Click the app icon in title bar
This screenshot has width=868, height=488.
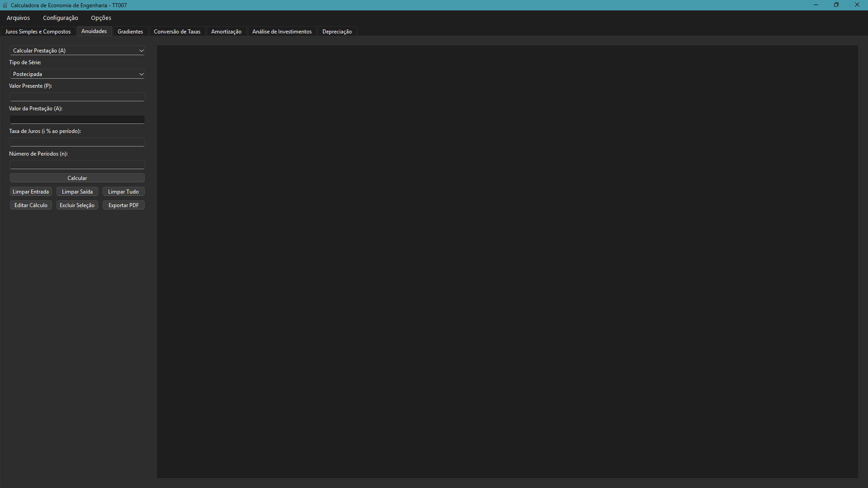tap(5, 5)
